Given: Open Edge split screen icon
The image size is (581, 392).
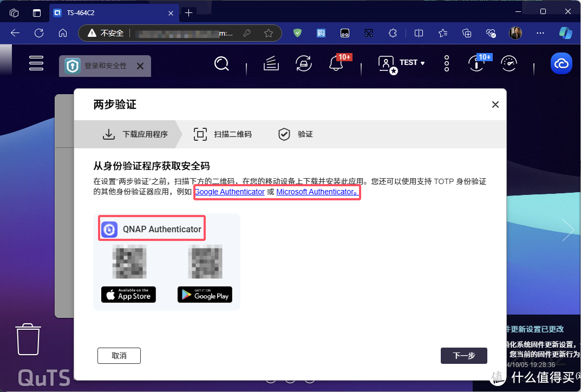Looking at the screenshot, I should pyautogui.click(x=419, y=33).
